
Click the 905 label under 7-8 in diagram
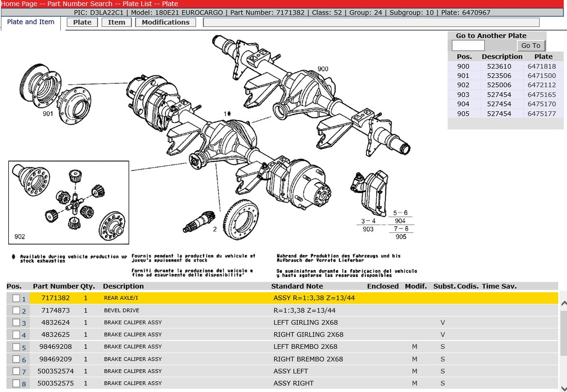pos(401,237)
